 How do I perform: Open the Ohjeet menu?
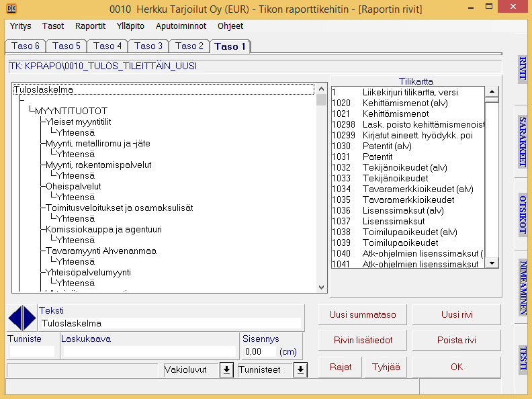pos(230,26)
